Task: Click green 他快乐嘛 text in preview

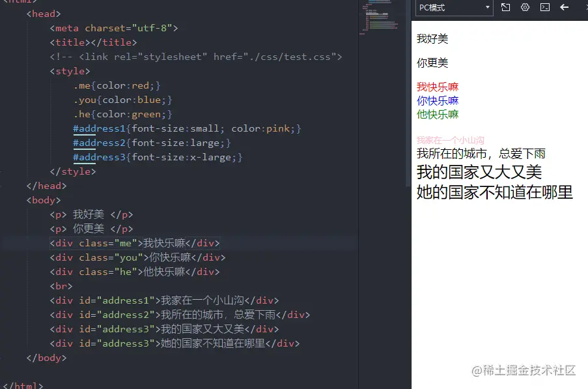Action: (438, 114)
